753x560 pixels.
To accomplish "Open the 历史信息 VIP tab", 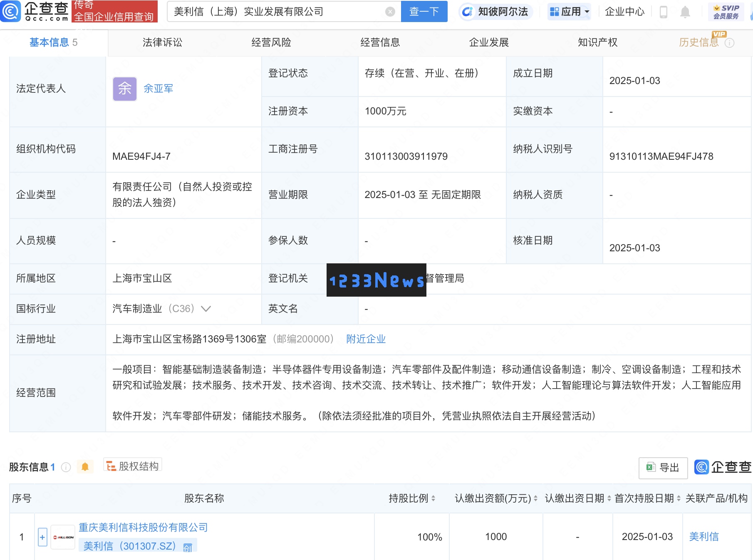I will pos(699,42).
